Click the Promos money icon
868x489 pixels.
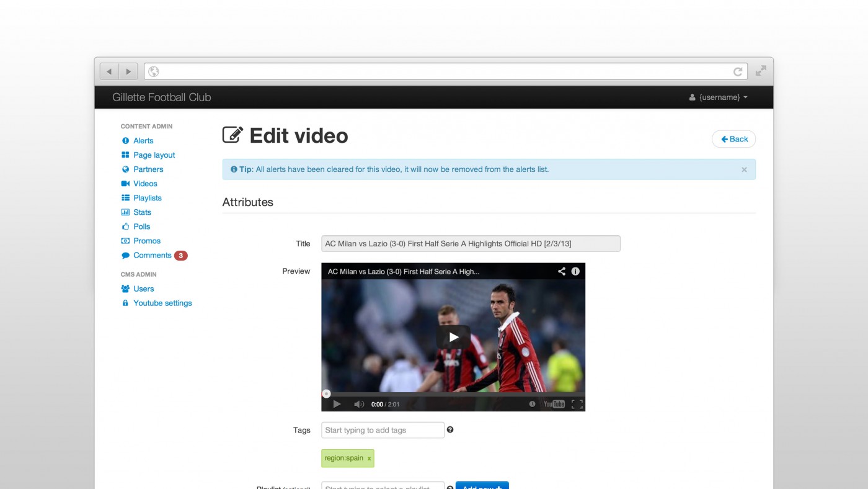[125, 241]
